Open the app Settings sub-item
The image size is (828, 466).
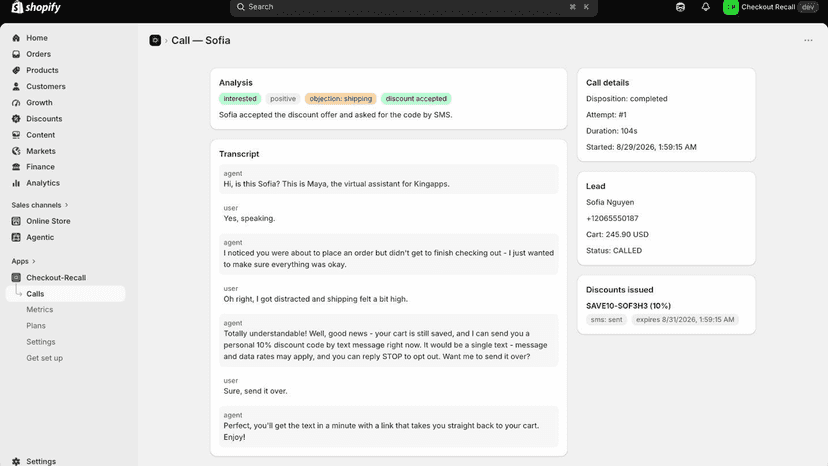pyautogui.click(x=41, y=342)
